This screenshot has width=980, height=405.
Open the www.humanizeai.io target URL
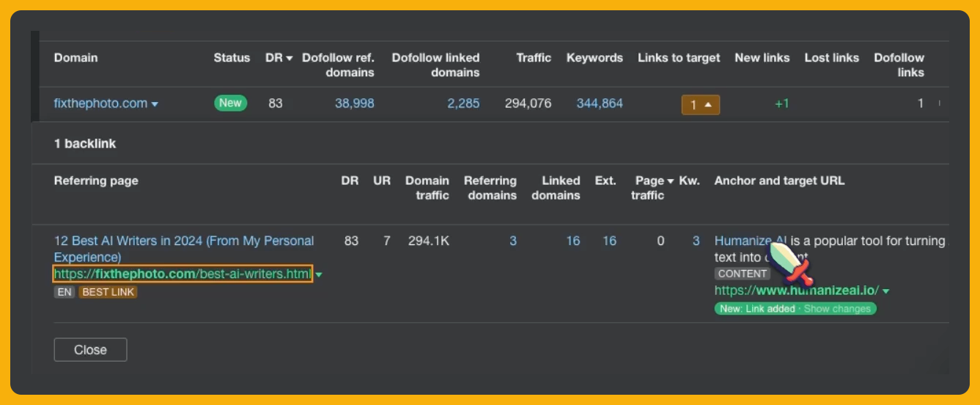point(797,291)
